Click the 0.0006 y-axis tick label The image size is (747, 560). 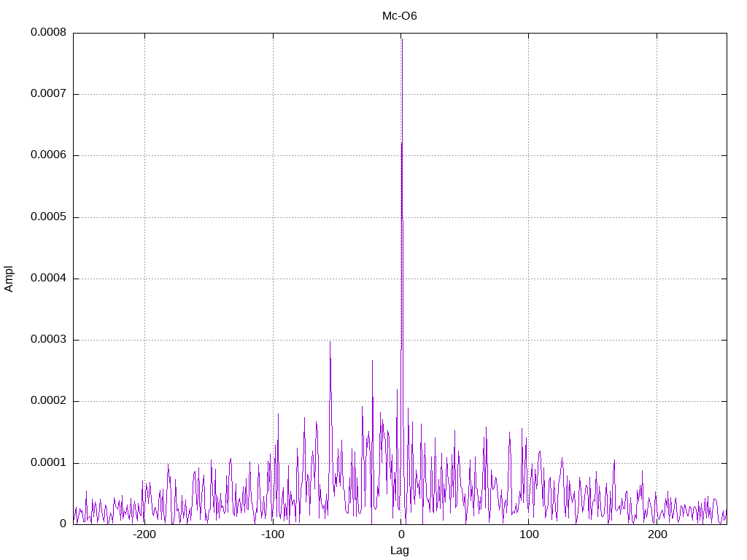point(48,155)
